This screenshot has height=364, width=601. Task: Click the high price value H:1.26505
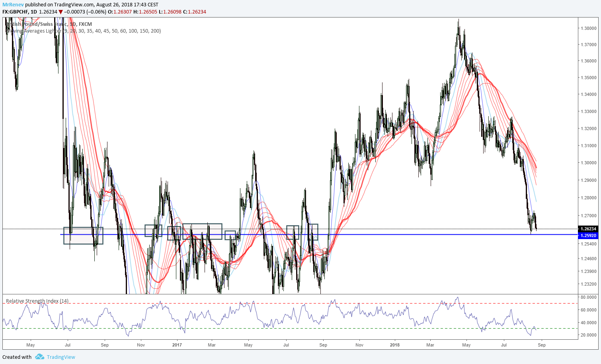tap(145, 12)
